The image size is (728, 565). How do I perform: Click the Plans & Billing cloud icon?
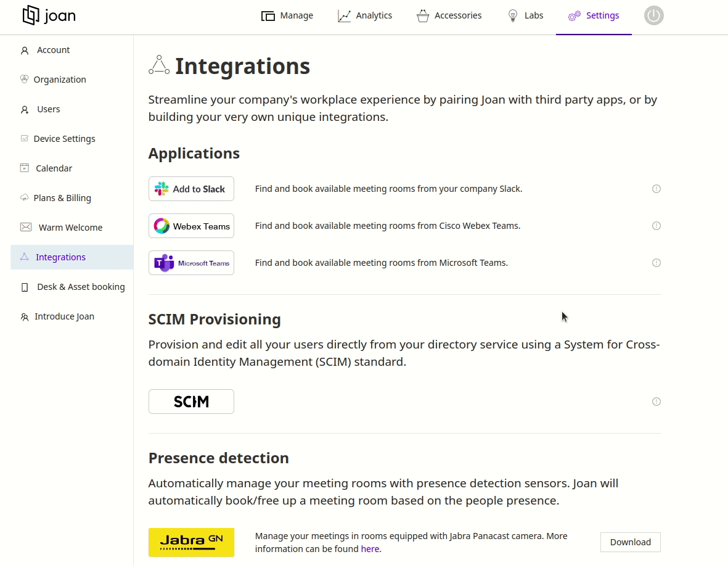click(24, 197)
